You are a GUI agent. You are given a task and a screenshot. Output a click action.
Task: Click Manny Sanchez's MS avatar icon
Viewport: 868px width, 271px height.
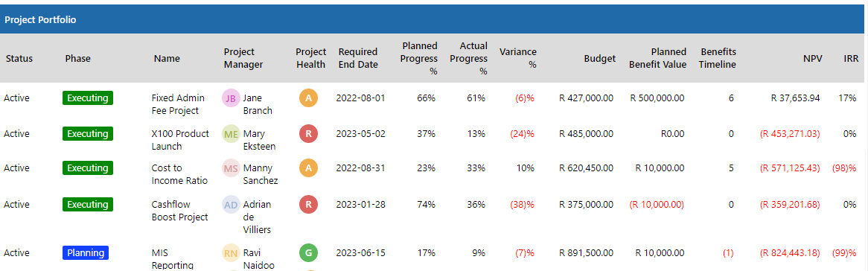coord(231,168)
